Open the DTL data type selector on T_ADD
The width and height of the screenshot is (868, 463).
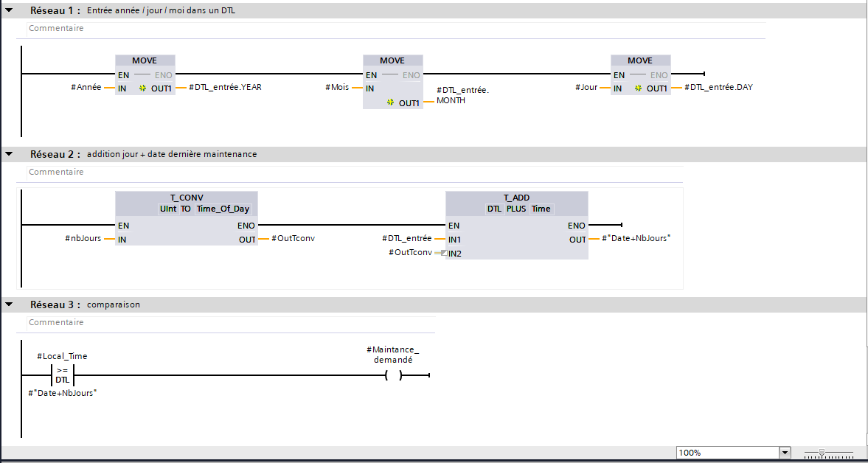pos(494,209)
